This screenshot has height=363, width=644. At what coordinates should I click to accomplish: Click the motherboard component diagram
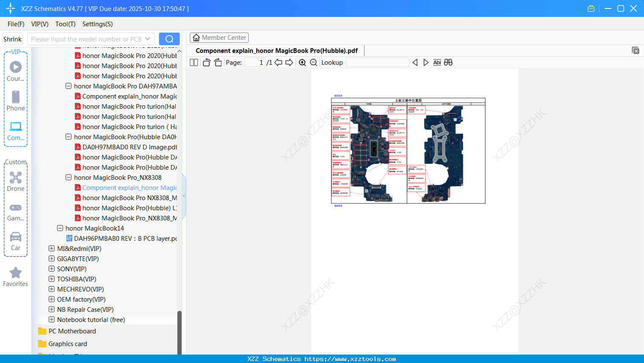pyautogui.click(x=408, y=151)
